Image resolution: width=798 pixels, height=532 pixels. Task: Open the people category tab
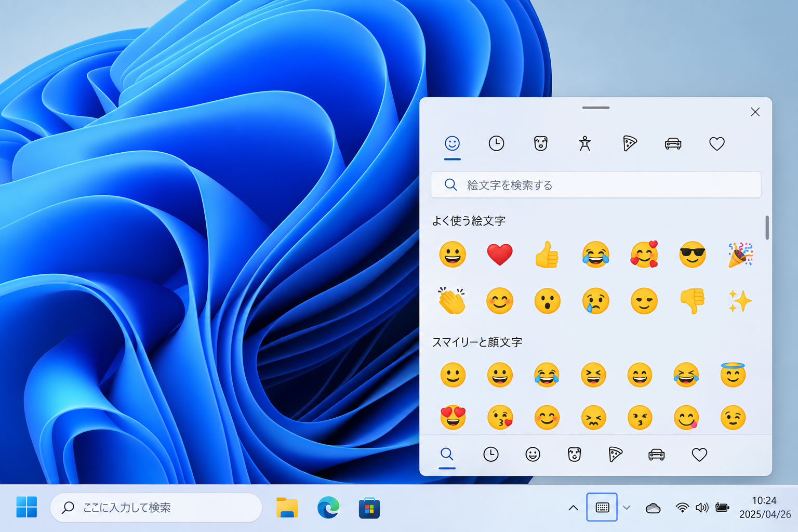585,143
